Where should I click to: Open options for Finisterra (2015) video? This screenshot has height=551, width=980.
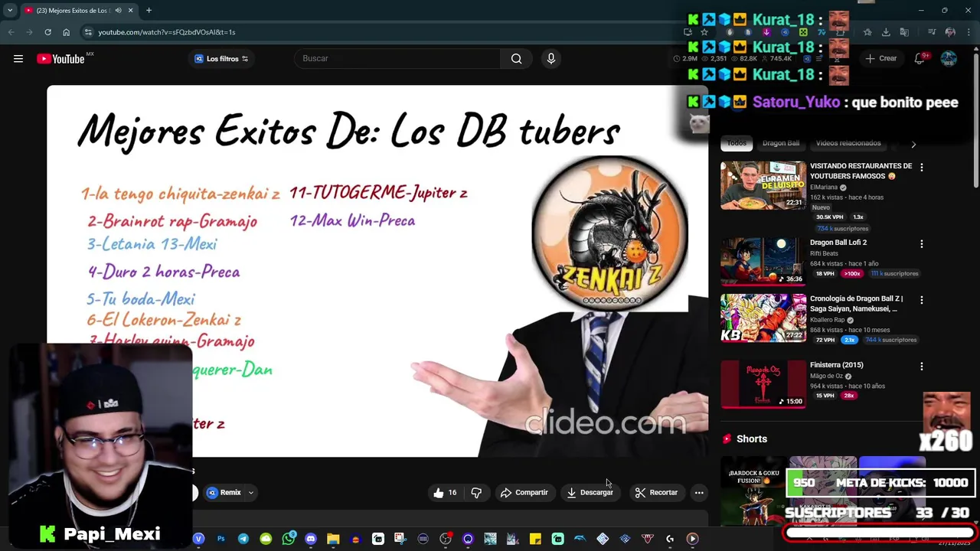point(922,366)
